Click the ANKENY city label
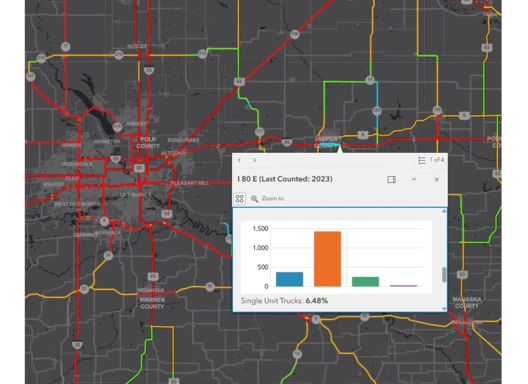Image resolution: width=528 pixels, height=384 pixels. (137, 124)
